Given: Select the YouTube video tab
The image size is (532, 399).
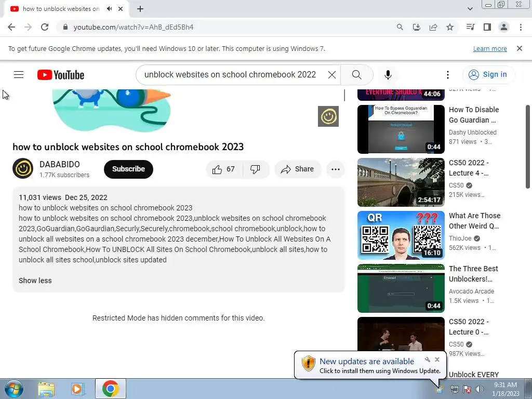Looking at the screenshot, I should 61,9.
